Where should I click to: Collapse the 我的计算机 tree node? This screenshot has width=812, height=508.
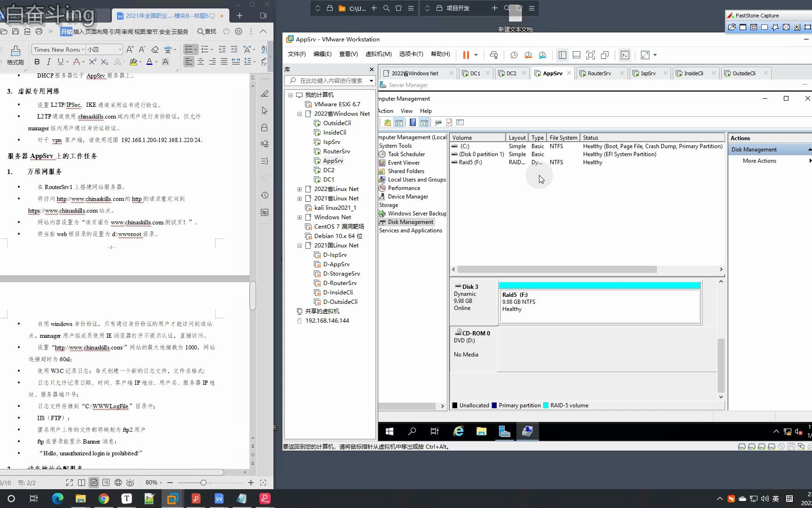[290, 95]
